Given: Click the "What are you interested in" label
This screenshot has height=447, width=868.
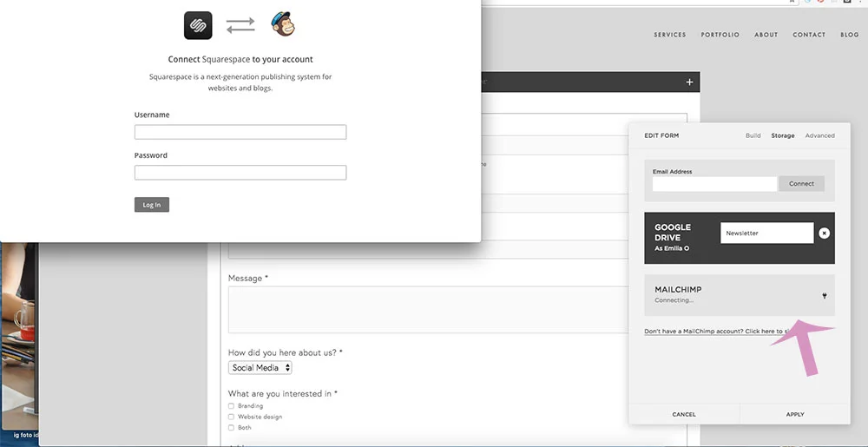Looking at the screenshot, I should tap(282, 394).
